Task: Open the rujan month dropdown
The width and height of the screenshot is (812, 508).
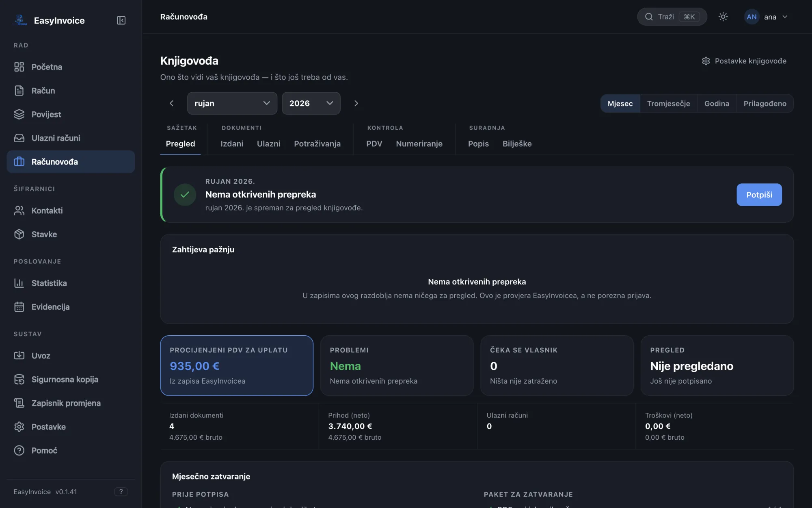Action: 232,103
